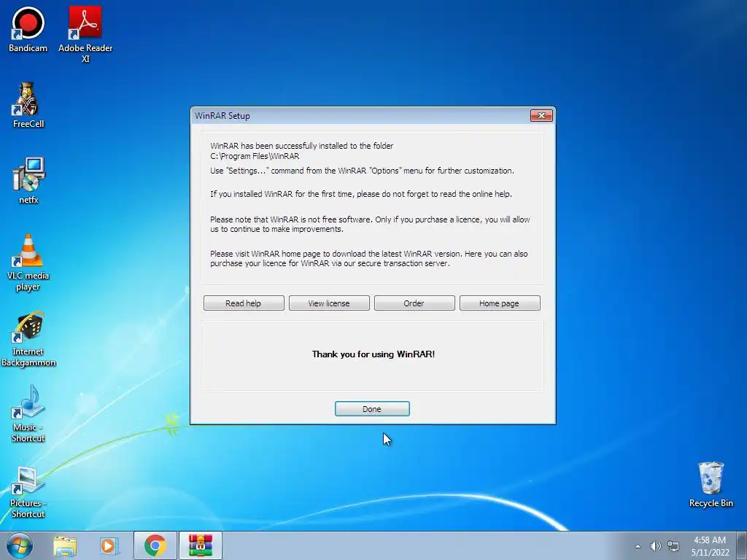Select the netfx installer icon
Viewport: 747px width, 560px height.
[28, 181]
